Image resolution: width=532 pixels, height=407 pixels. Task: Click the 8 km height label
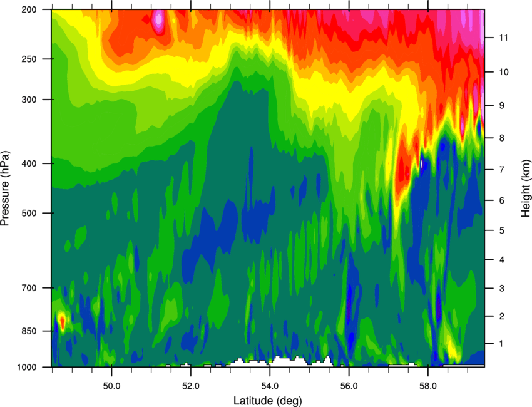coord(501,138)
